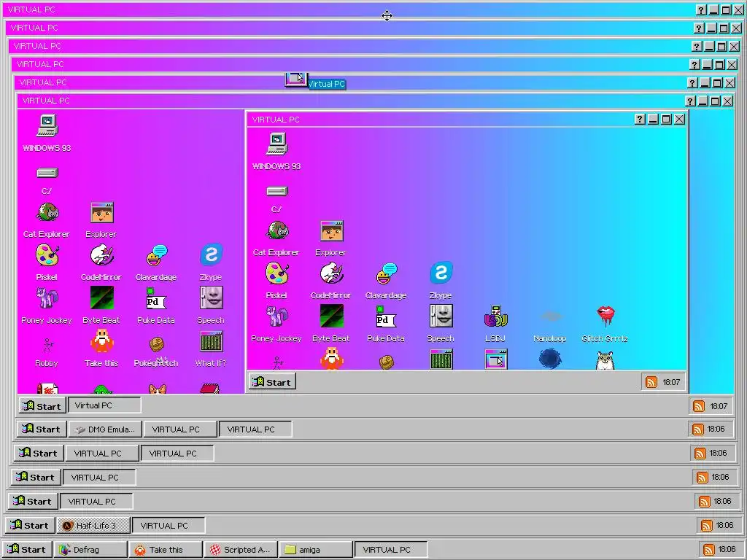Switch to the Defrag taskbar item
Screen dimensions: 747x560
pos(90,550)
